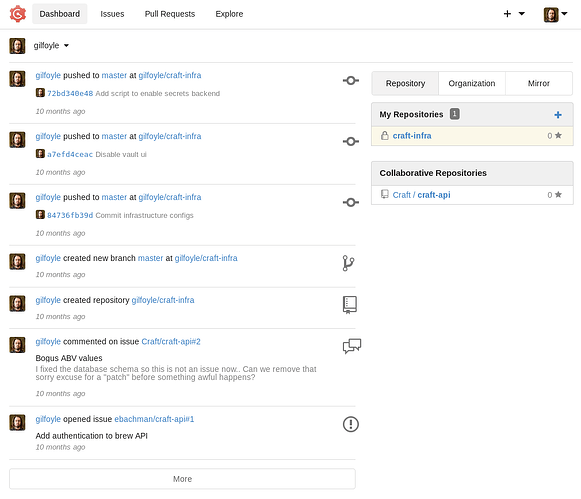Click the ebachman/craft-api#1 issue link
Viewport: 581px width, 499px height.
coord(154,419)
